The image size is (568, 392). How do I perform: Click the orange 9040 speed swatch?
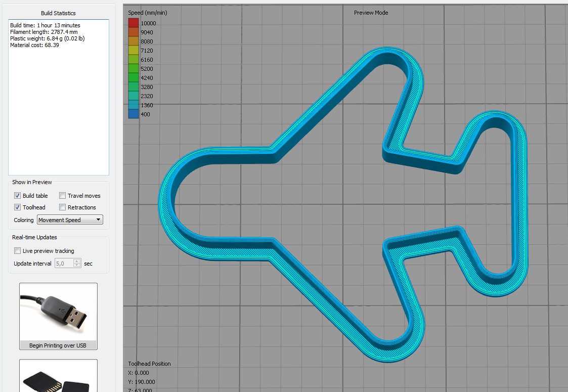134,32
